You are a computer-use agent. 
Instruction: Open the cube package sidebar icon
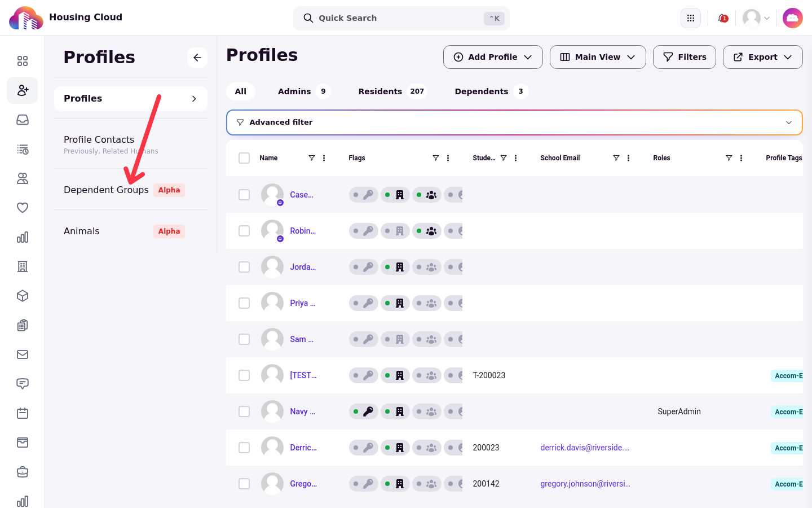pyautogui.click(x=23, y=296)
